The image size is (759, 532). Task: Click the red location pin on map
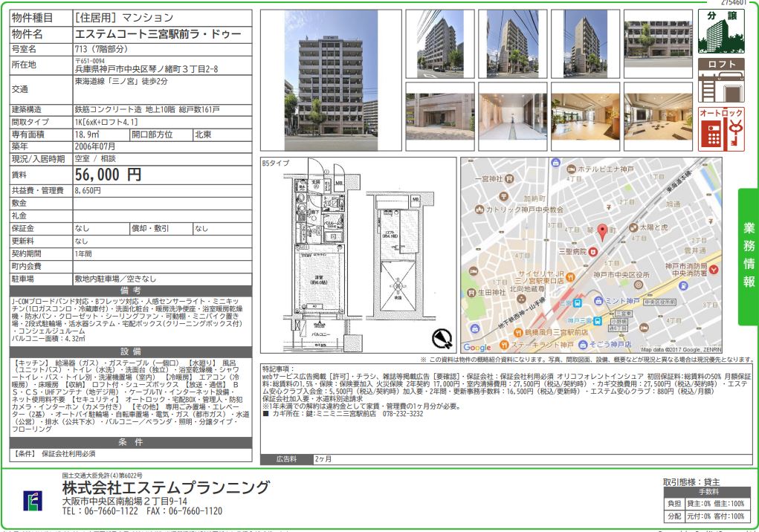(602, 233)
